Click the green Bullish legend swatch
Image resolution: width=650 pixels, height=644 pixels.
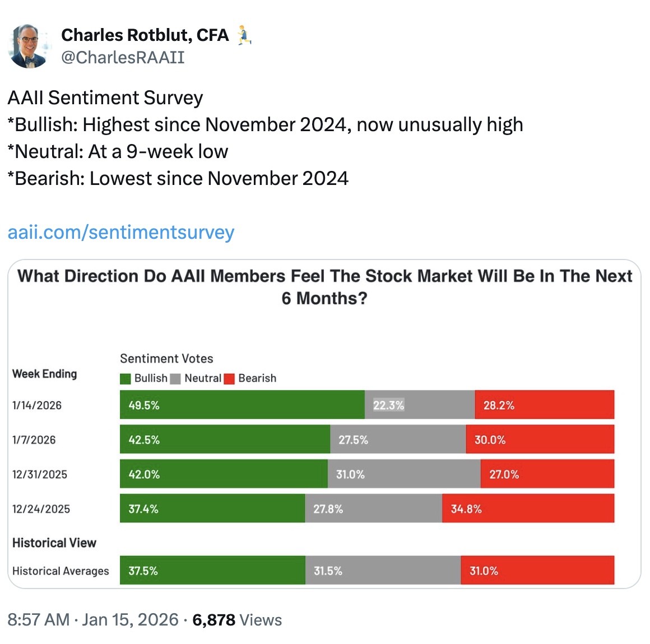coord(126,379)
